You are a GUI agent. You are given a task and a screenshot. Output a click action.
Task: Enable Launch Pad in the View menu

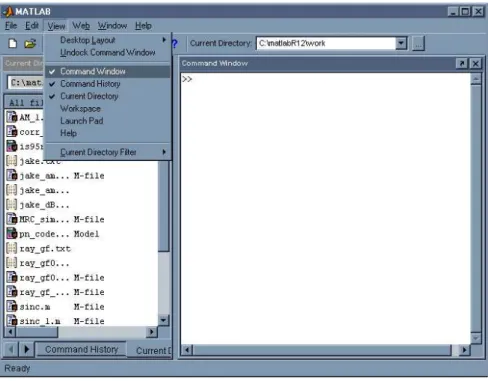pyautogui.click(x=107, y=121)
